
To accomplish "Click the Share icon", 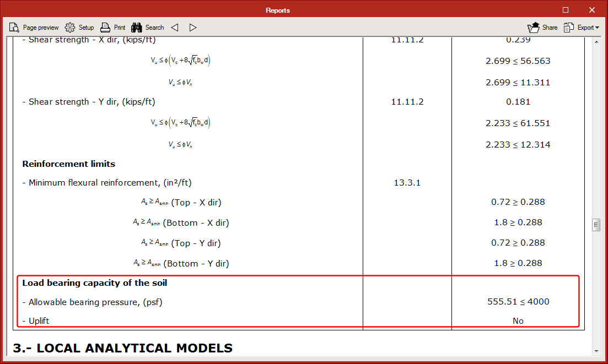I will coord(533,28).
